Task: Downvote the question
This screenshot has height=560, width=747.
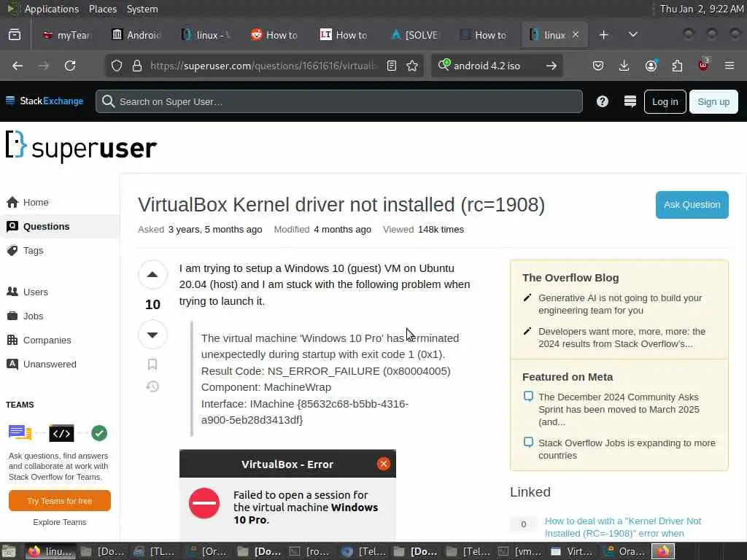Action: click(152, 335)
